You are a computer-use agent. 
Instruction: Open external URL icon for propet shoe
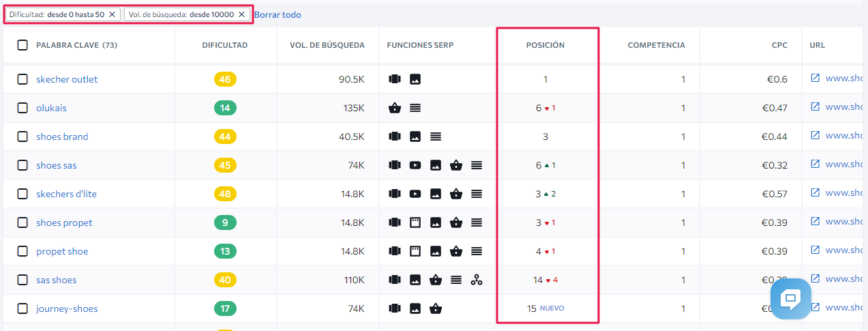click(815, 250)
